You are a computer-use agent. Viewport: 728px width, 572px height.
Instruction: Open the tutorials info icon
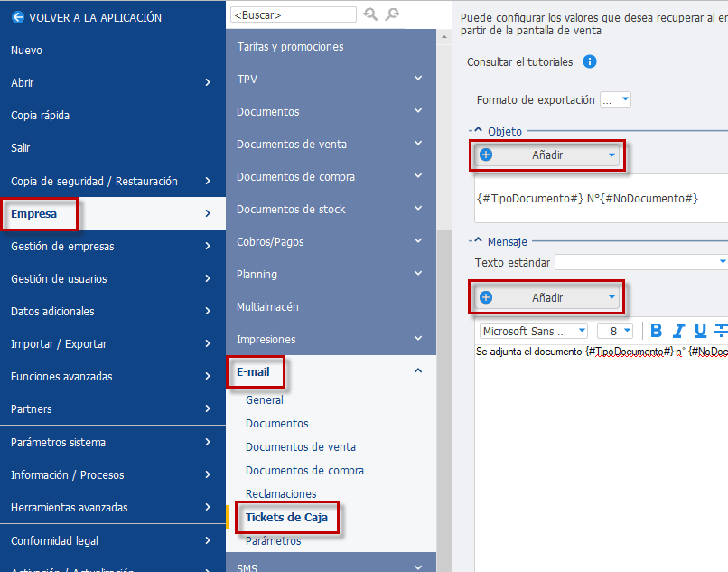tap(590, 61)
